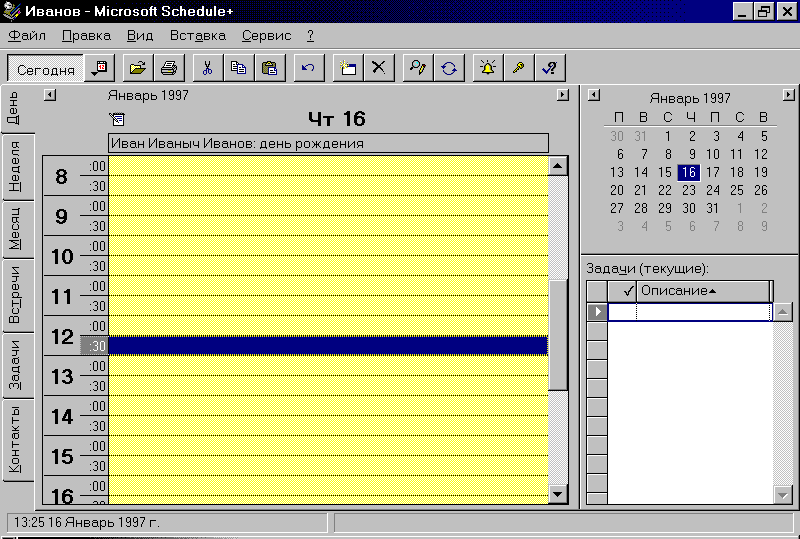This screenshot has width=800, height=539.
Task: Click the 13 hour label
Action: pyautogui.click(x=62, y=377)
